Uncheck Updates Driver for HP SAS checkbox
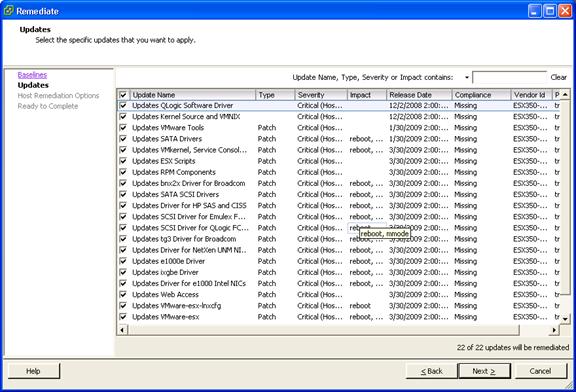576x392 pixels. pyautogui.click(x=123, y=205)
